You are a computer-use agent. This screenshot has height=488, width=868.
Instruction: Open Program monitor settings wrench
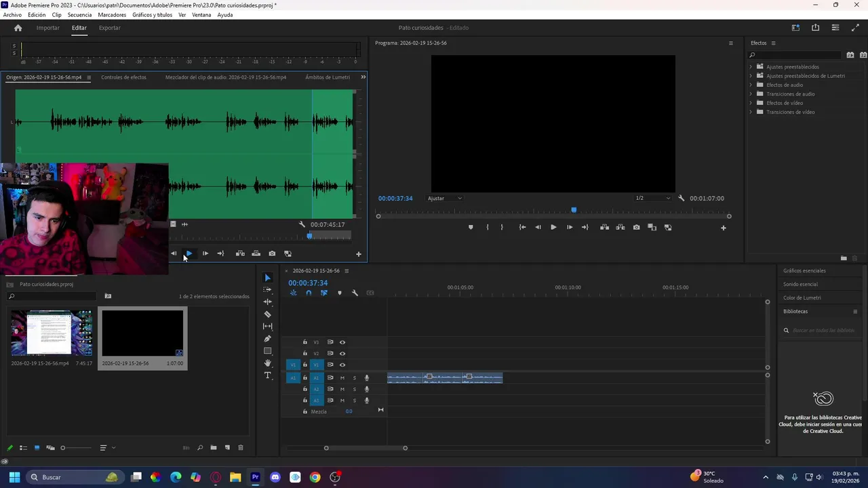tap(682, 198)
